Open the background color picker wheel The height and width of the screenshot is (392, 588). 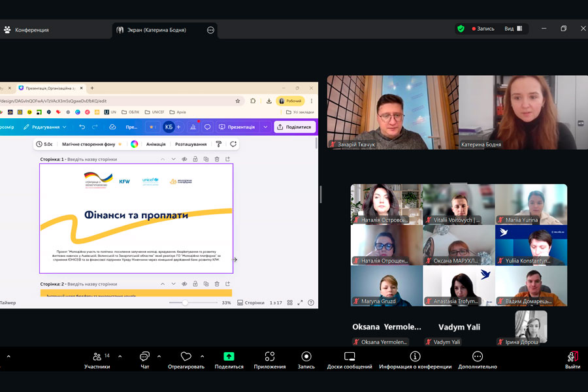pyautogui.click(x=134, y=144)
